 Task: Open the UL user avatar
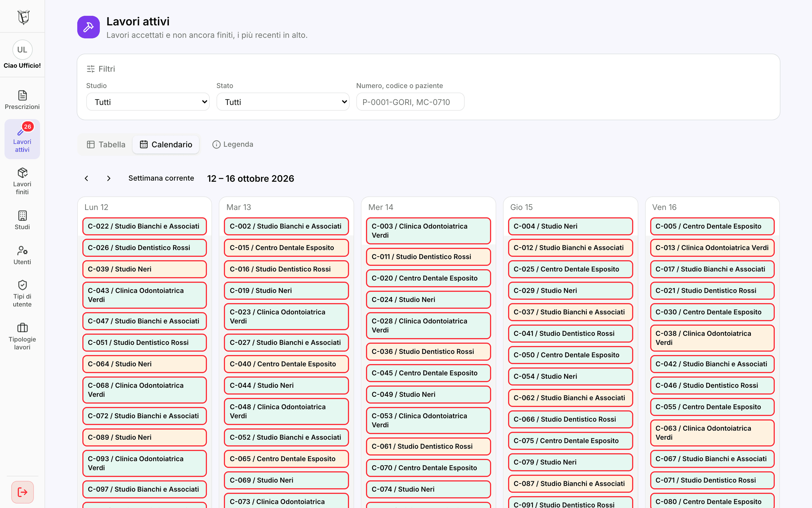pos(22,50)
